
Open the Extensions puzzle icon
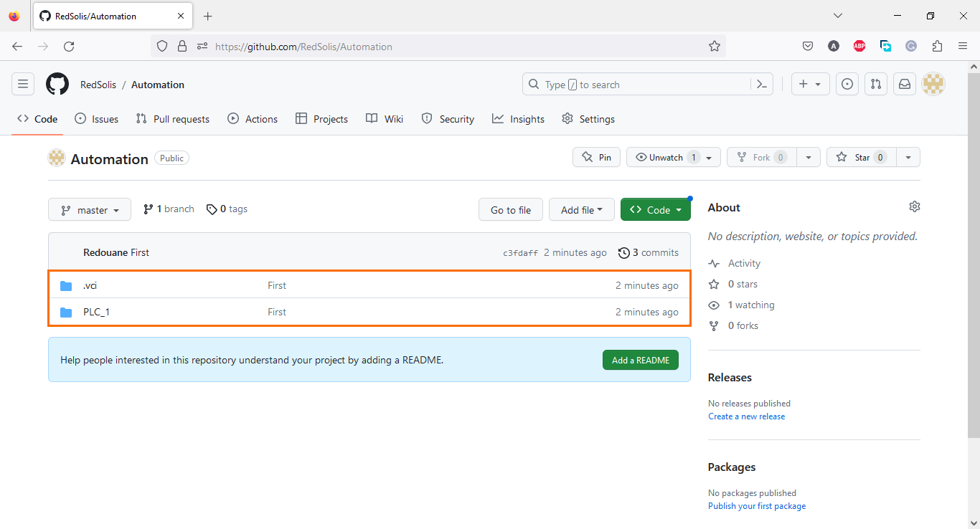pyautogui.click(x=937, y=46)
